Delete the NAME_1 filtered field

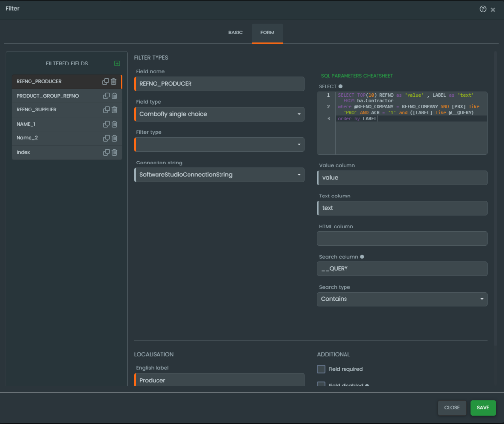click(x=114, y=124)
